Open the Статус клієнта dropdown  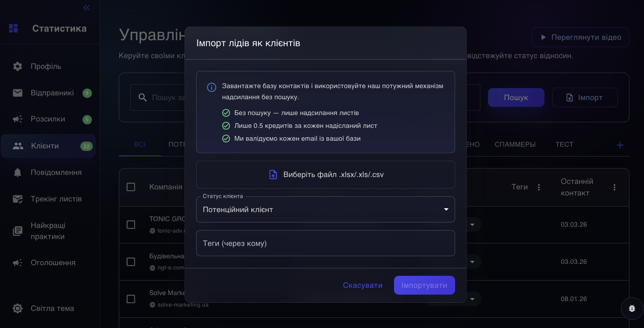click(325, 210)
